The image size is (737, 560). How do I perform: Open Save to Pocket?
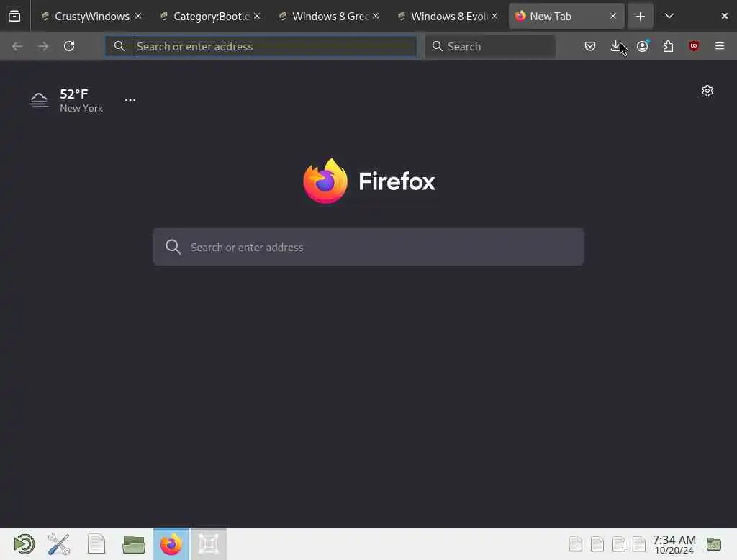pos(590,46)
